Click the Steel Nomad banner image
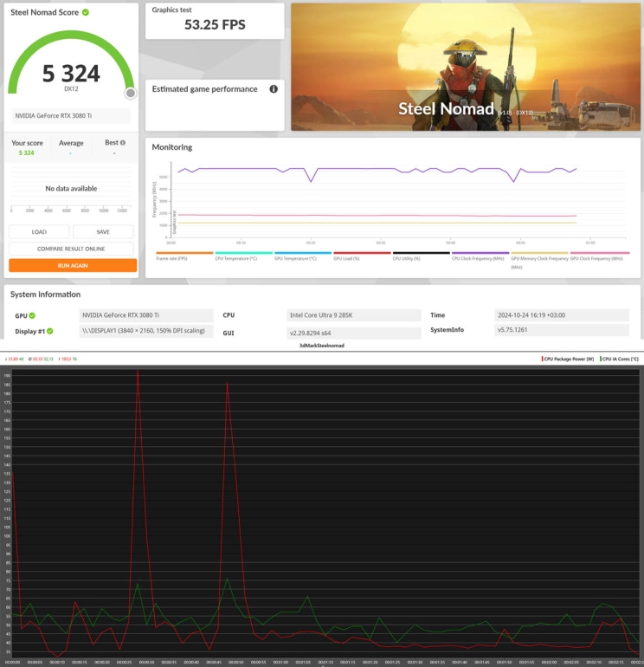Image resolution: width=644 pixels, height=667 pixels. [465, 67]
